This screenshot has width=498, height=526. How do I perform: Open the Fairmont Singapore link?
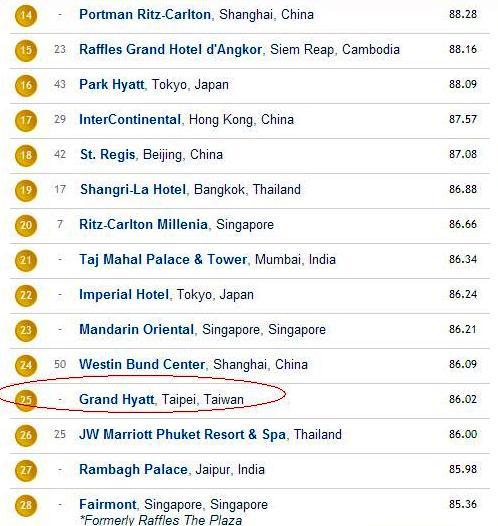point(107,505)
